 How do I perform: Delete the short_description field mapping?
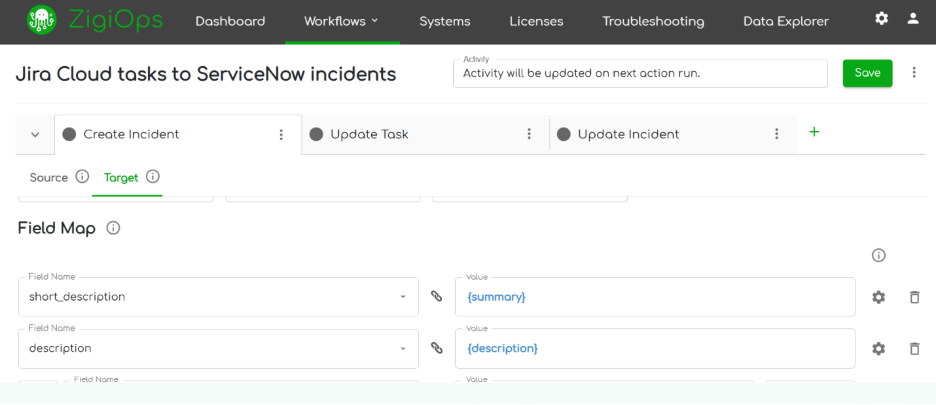[x=914, y=297]
